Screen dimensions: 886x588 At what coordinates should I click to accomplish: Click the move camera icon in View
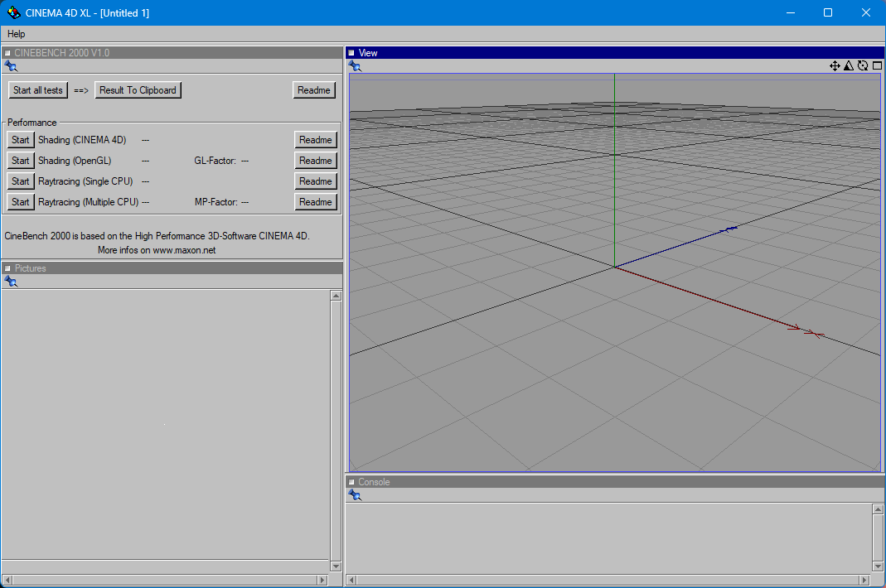tap(835, 66)
